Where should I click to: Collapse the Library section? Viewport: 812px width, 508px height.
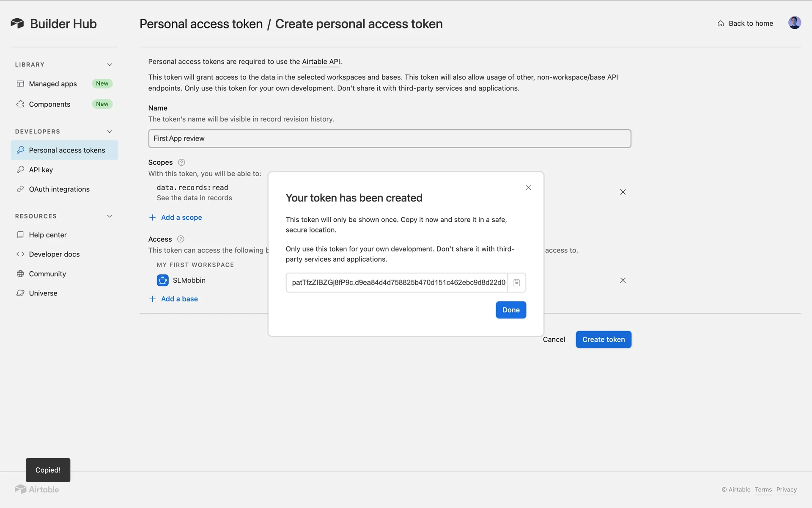(x=110, y=65)
